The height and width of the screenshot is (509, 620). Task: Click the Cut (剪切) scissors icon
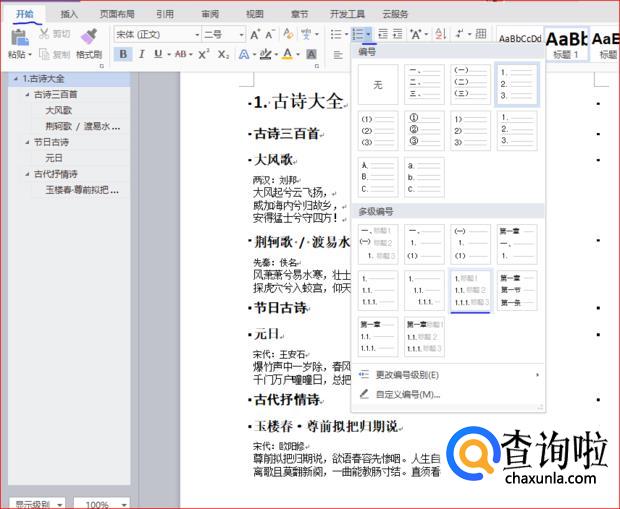point(46,34)
